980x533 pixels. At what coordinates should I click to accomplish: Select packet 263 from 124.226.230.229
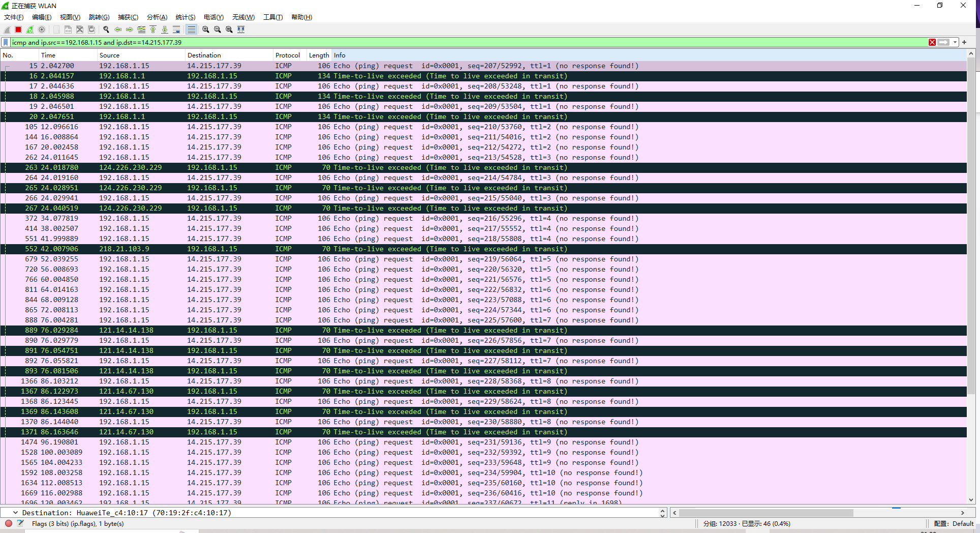483,167
